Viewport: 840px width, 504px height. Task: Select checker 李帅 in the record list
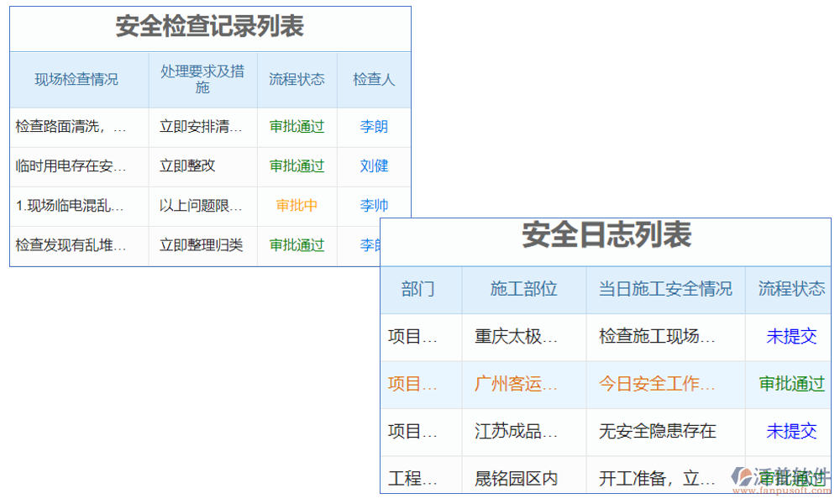click(373, 205)
